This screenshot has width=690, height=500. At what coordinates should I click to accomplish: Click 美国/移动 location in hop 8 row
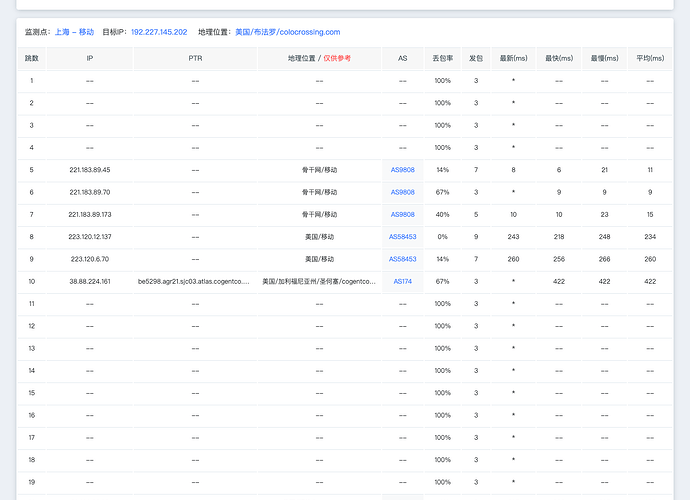coord(319,237)
